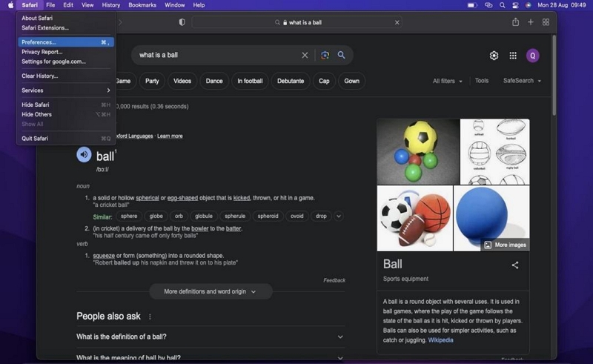Expand More definitions and word origin

211,292
